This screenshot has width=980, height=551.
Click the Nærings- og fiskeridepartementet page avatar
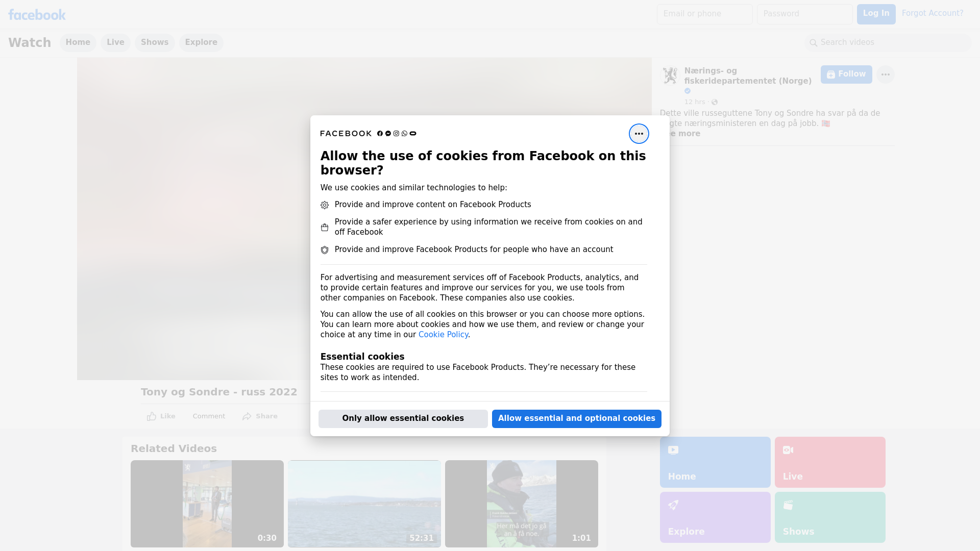[x=670, y=76]
